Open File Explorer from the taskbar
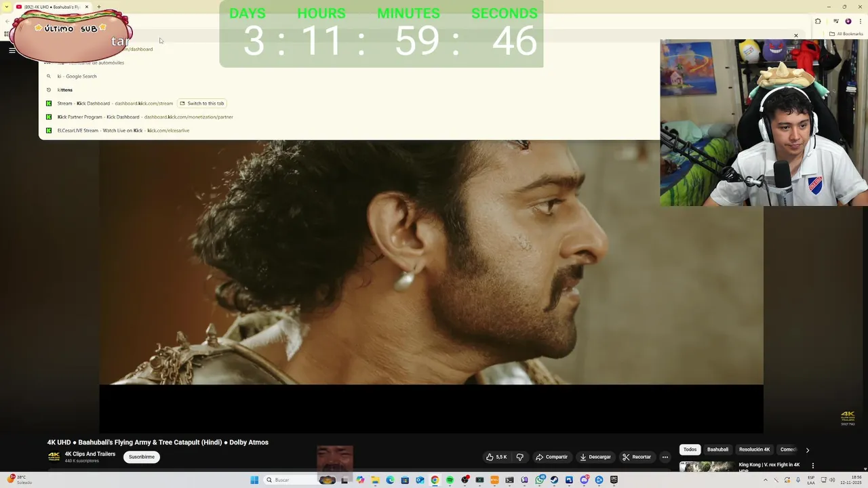Screen dimensions: 868x488 [375, 480]
